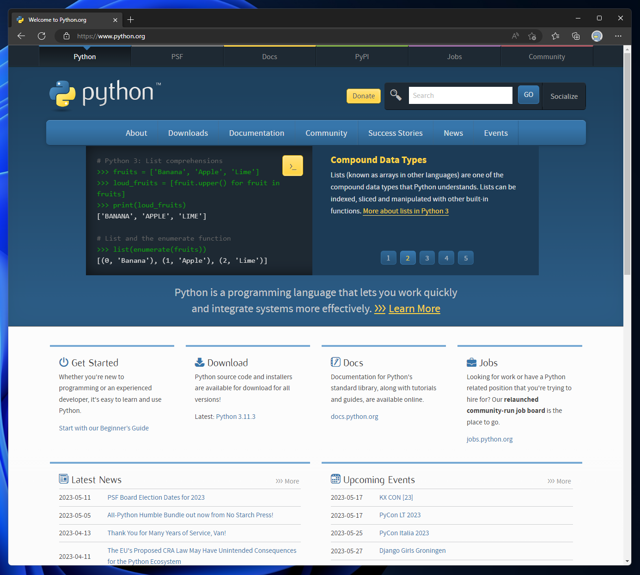Screen dimensions: 640x575
Task: Open the News navigation menu
Action: pyautogui.click(x=453, y=133)
